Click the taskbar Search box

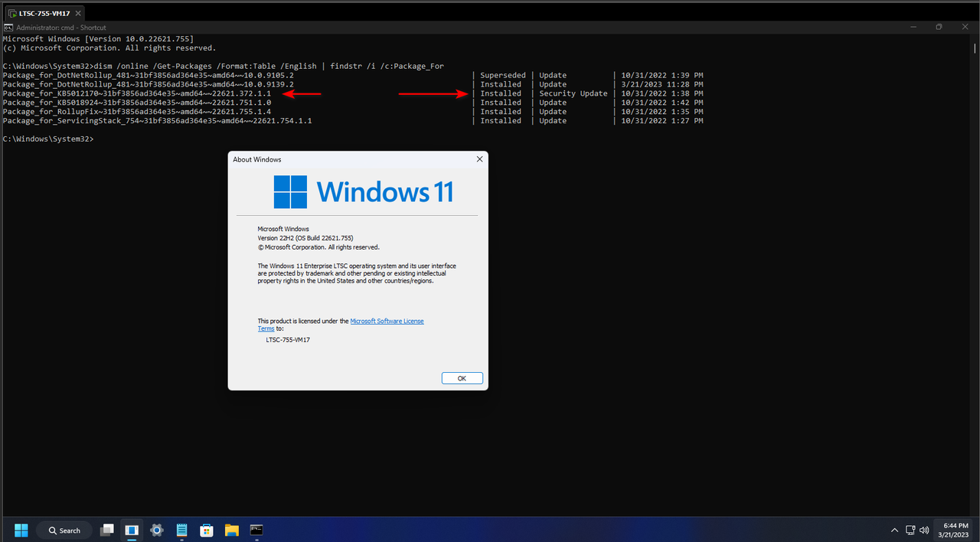pos(64,530)
